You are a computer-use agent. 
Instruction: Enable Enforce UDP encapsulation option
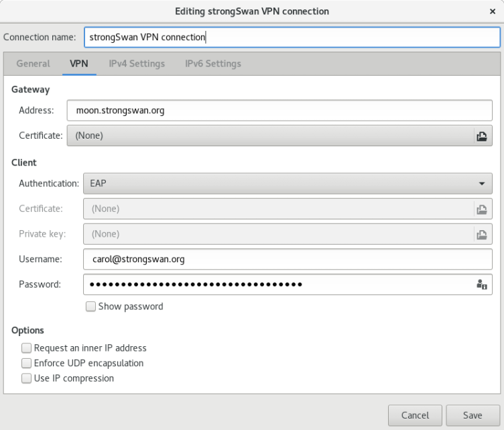(x=27, y=363)
